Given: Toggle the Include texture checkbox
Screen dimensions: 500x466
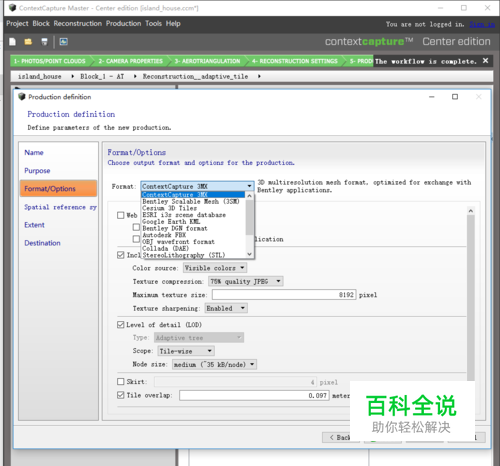Looking at the screenshot, I should click(x=121, y=255).
